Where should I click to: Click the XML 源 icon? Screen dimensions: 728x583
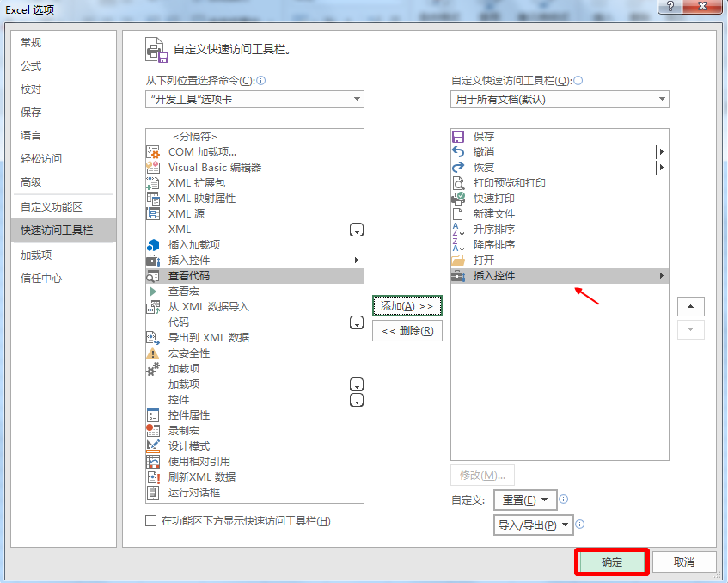[153, 214]
